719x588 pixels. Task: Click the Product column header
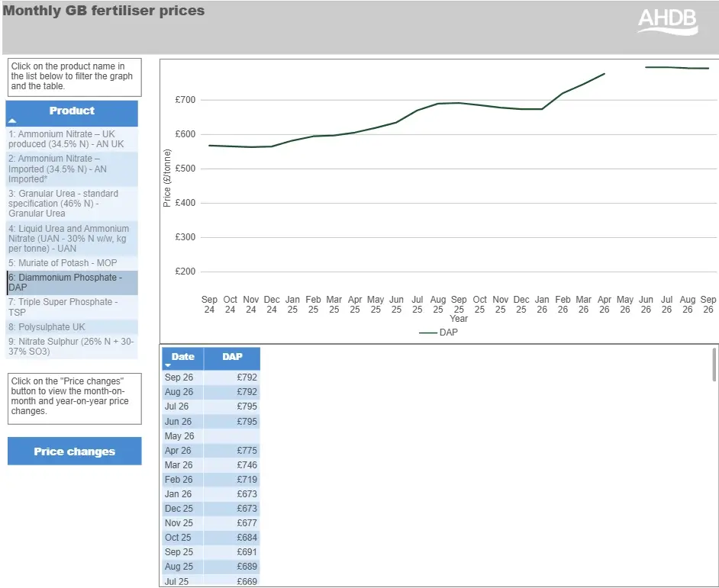pos(72,113)
